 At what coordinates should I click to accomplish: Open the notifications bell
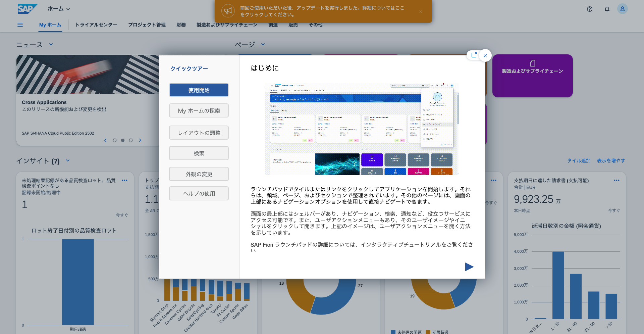[607, 9]
